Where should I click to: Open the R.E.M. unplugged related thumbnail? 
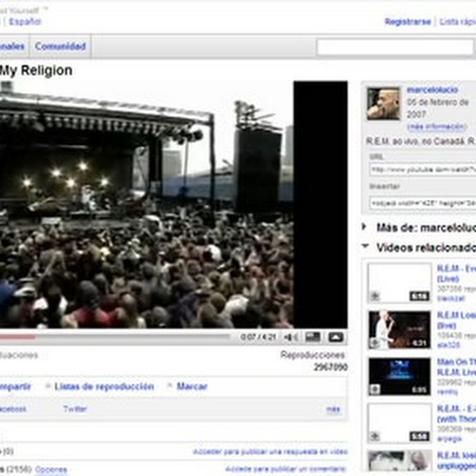[399, 461]
